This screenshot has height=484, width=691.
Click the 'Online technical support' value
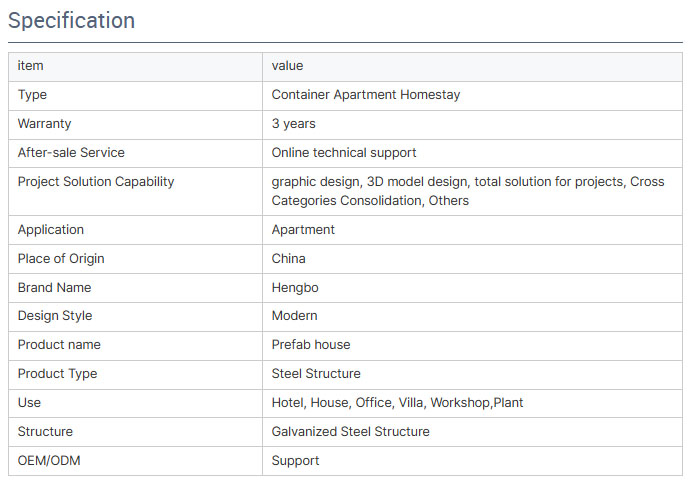point(344,153)
